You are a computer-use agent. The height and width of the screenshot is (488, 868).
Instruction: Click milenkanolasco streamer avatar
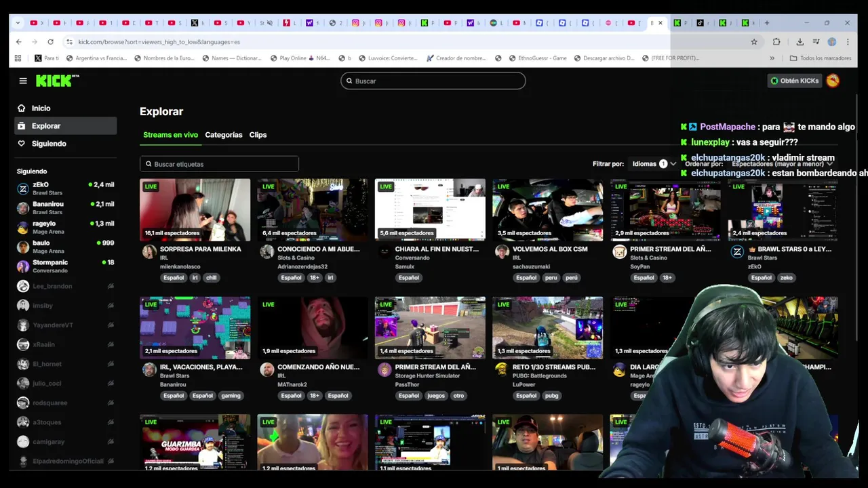click(149, 252)
